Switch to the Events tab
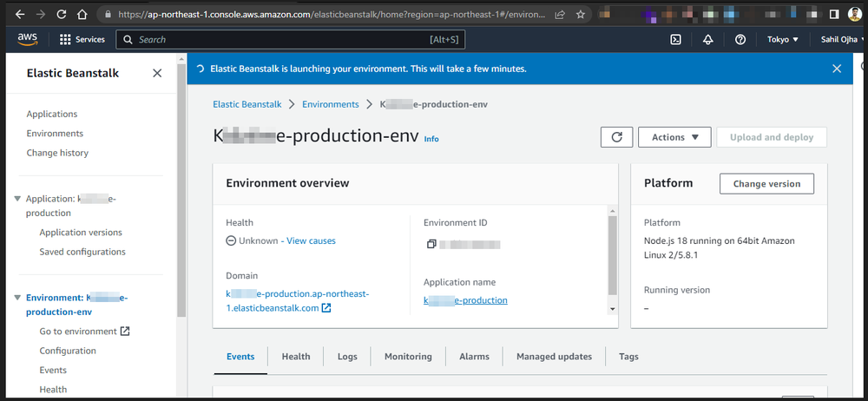The width and height of the screenshot is (868, 401). point(240,357)
